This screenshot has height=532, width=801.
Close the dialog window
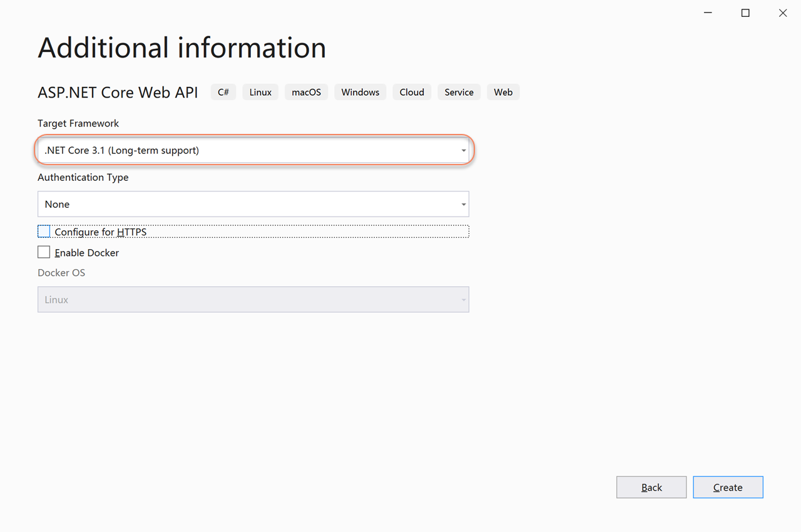(x=783, y=13)
